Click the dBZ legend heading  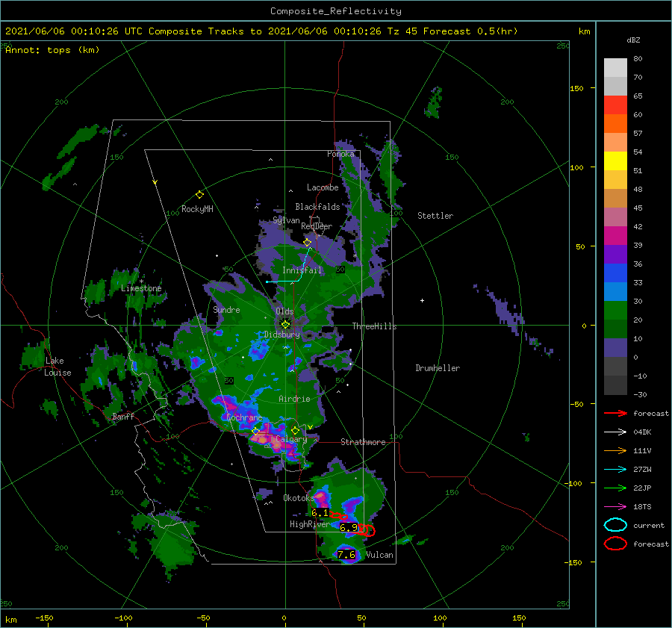(633, 40)
